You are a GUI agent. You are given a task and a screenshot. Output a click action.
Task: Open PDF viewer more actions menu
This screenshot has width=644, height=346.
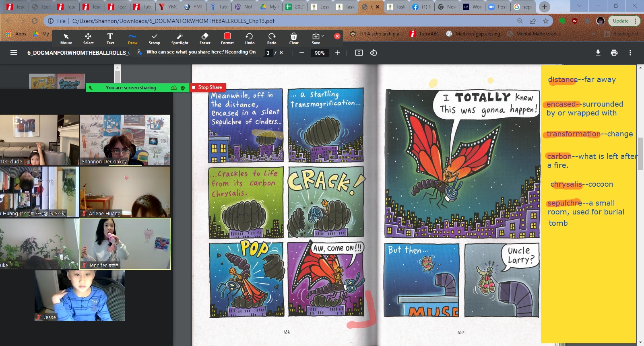pos(630,53)
